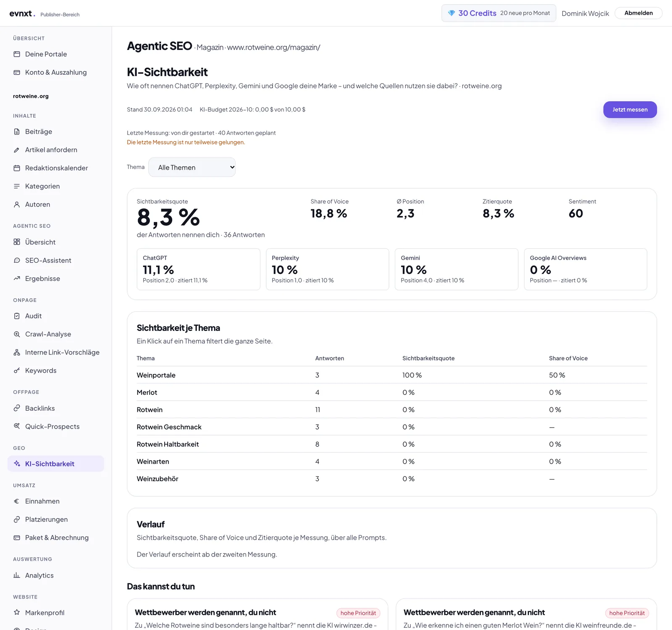Click the Kategorien list icon
This screenshot has height=630, width=672.
click(17, 186)
